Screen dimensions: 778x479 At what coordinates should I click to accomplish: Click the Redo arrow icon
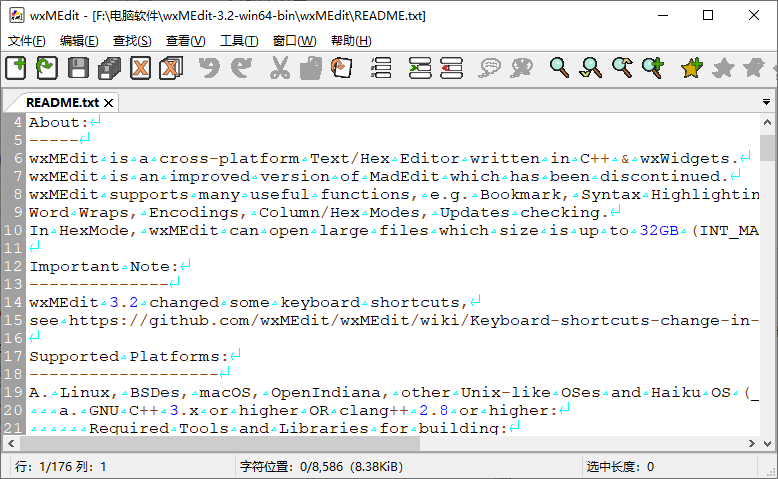click(242, 68)
